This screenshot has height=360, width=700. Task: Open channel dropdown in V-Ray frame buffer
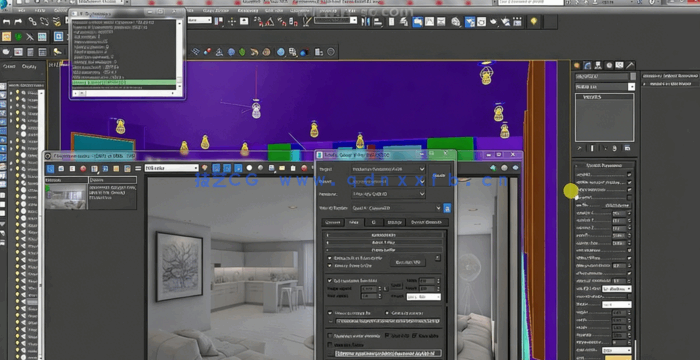[x=171, y=168]
